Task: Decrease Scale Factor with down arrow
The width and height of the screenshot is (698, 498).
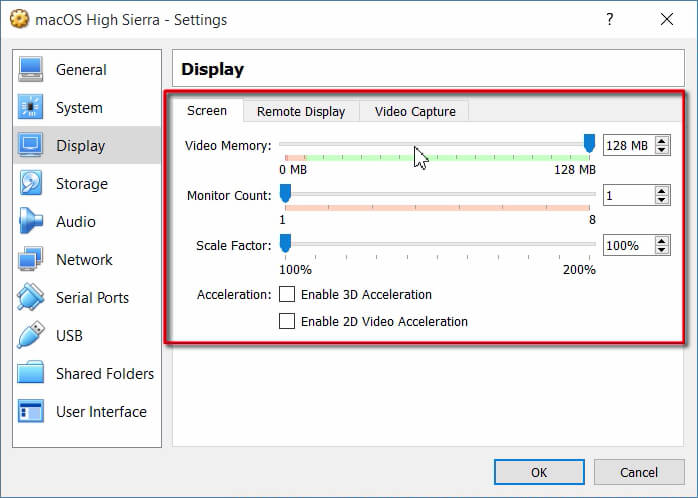Action: point(662,250)
